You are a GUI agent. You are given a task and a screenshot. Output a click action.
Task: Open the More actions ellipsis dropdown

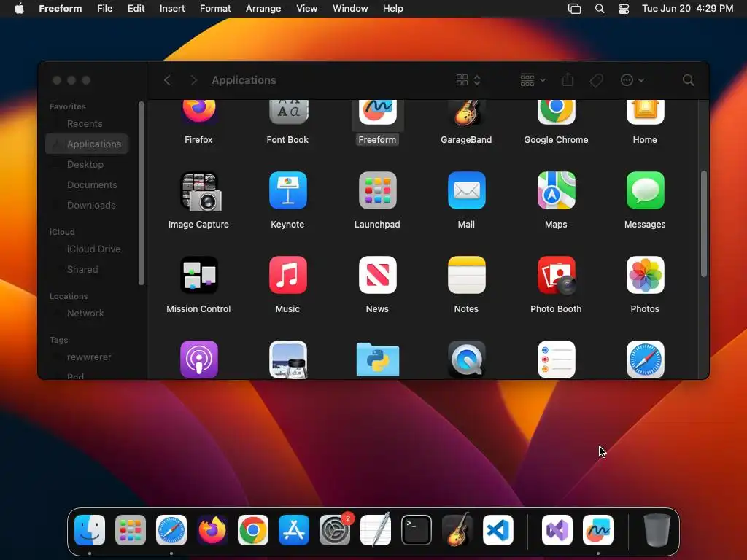[x=632, y=80]
